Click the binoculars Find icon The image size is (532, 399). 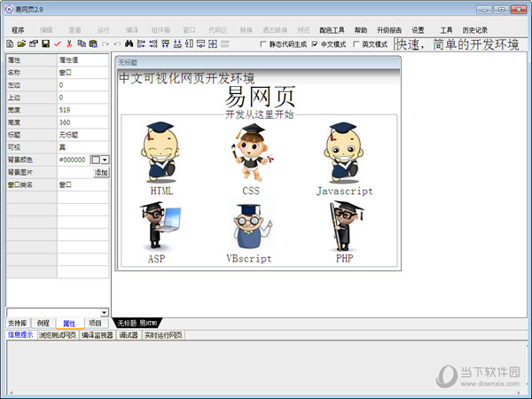129,43
